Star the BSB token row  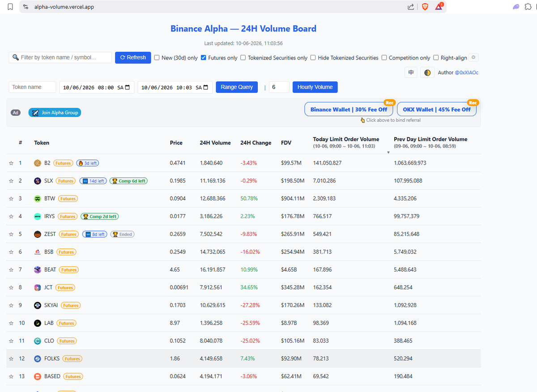[11, 252]
